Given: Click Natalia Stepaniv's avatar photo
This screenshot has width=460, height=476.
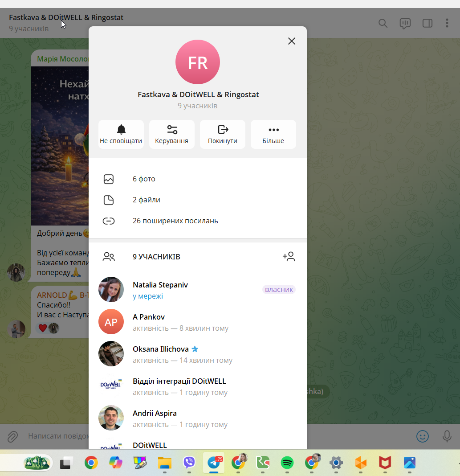Looking at the screenshot, I should point(111,290).
